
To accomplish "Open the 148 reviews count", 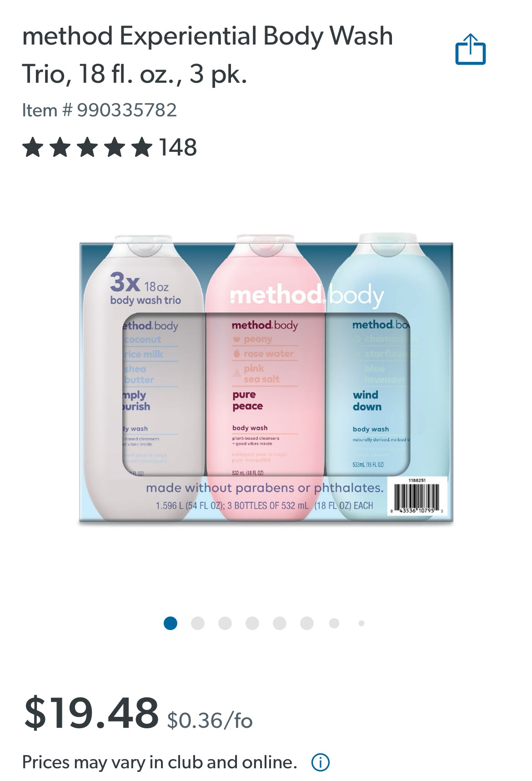I will (178, 147).
